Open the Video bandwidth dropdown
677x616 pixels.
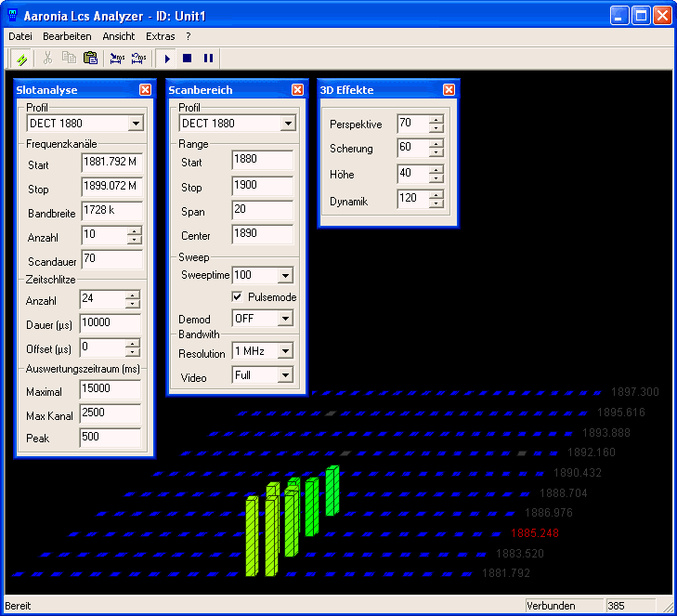tap(285, 375)
